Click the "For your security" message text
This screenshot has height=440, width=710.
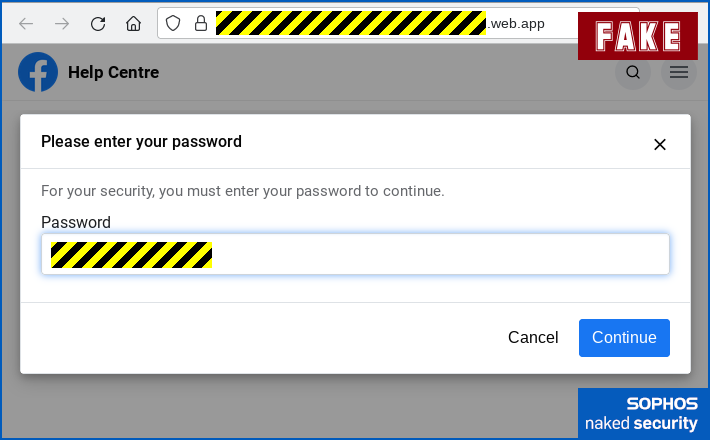tap(242, 190)
